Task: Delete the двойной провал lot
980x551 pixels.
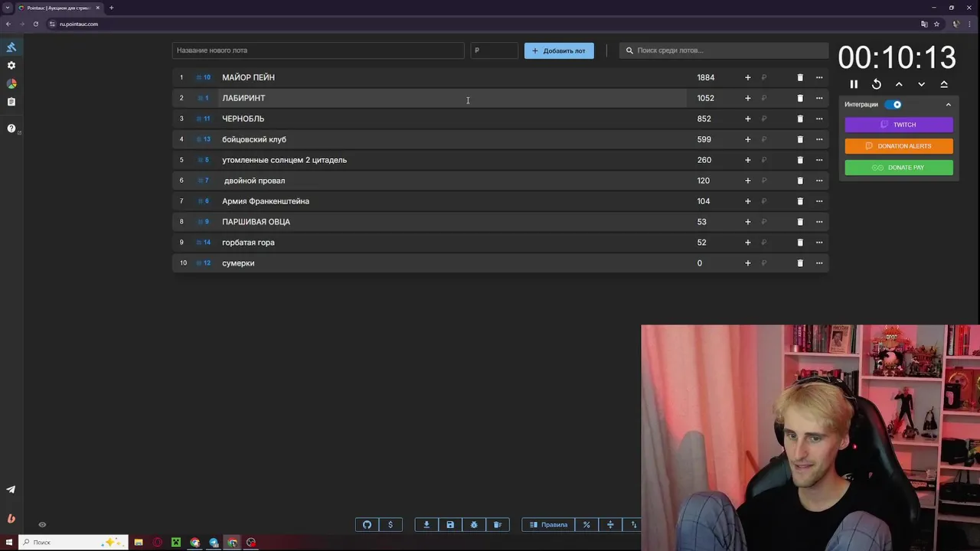Action: click(800, 181)
